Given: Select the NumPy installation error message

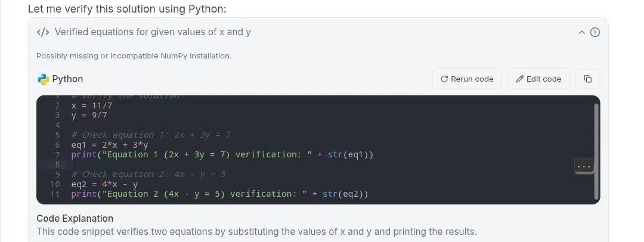Looking at the screenshot, I should (134, 56).
